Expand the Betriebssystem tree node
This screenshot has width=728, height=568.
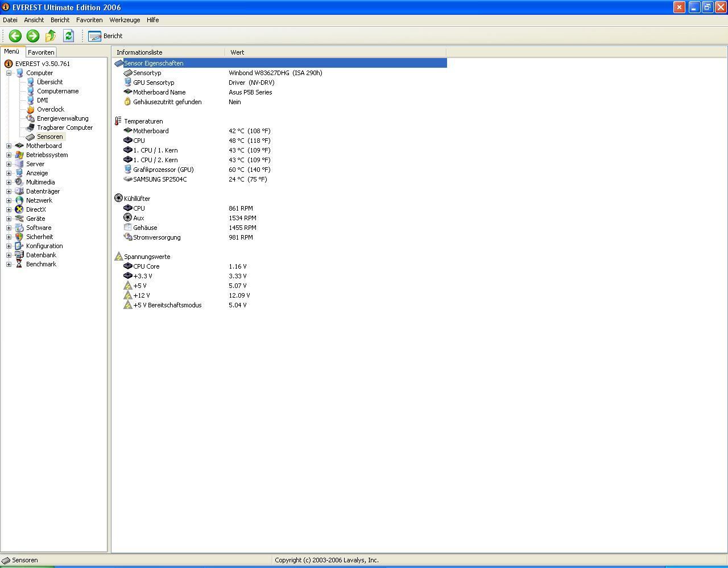[9, 155]
